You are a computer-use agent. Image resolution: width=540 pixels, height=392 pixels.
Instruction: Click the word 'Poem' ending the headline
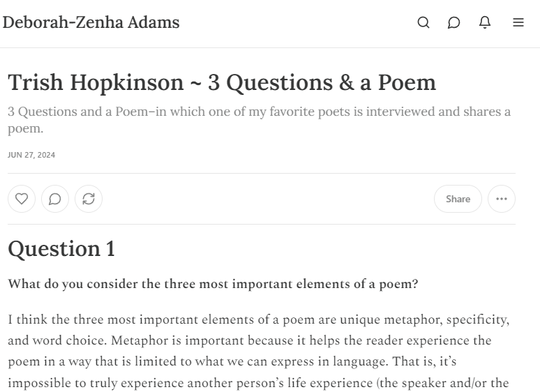(x=407, y=82)
